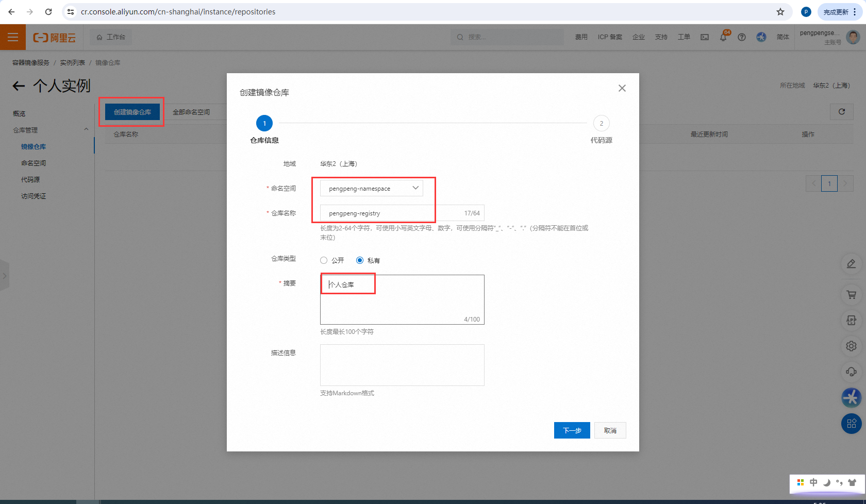This screenshot has height=504, width=866.
Task: Click the IME moon icon
Action: pyautogui.click(x=826, y=483)
